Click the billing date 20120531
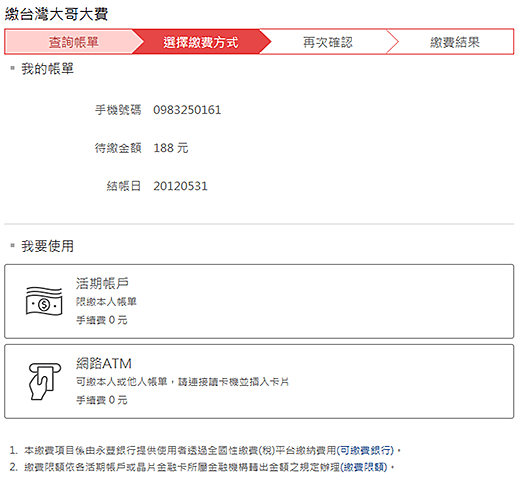 (x=180, y=186)
